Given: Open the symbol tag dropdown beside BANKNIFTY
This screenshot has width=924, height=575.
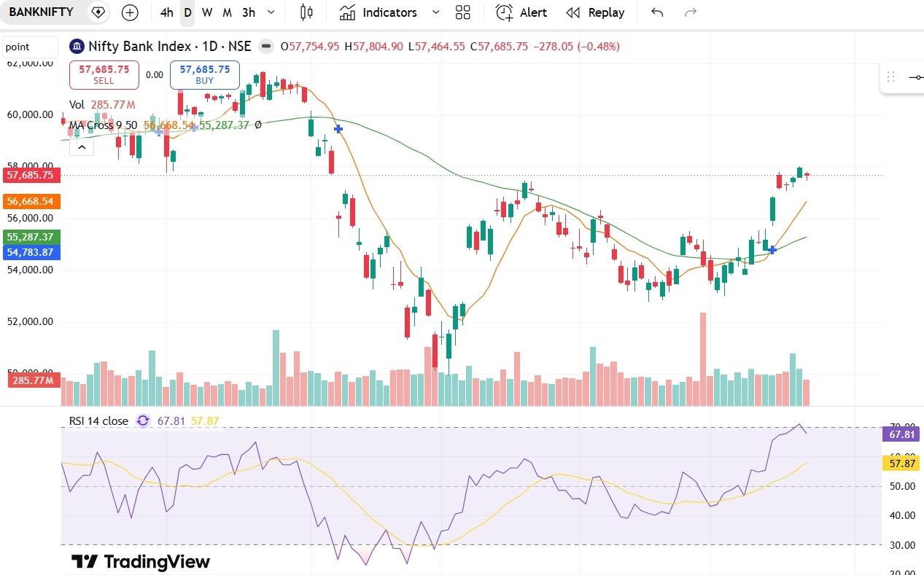Looking at the screenshot, I should pyautogui.click(x=98, y=12).
